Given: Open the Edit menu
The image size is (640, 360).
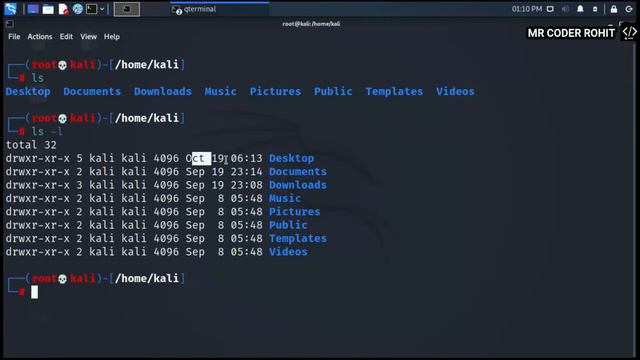Looking at the screenshot, I should point(66,37).
